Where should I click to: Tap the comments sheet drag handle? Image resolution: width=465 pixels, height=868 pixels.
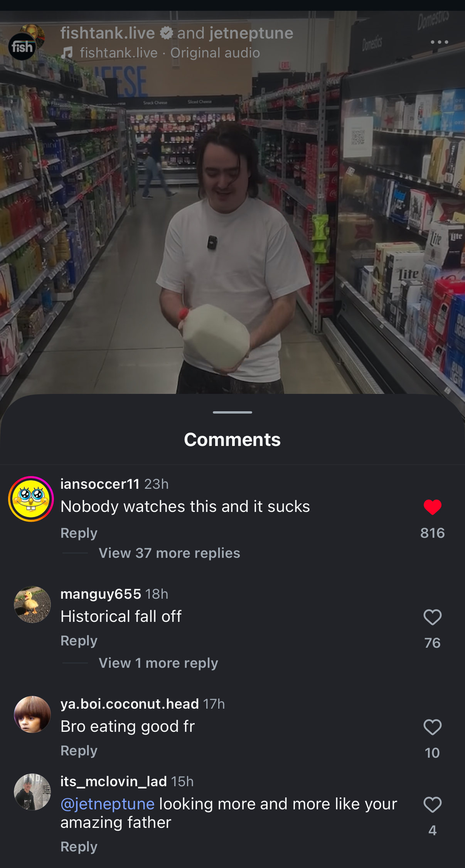point(232,412)
